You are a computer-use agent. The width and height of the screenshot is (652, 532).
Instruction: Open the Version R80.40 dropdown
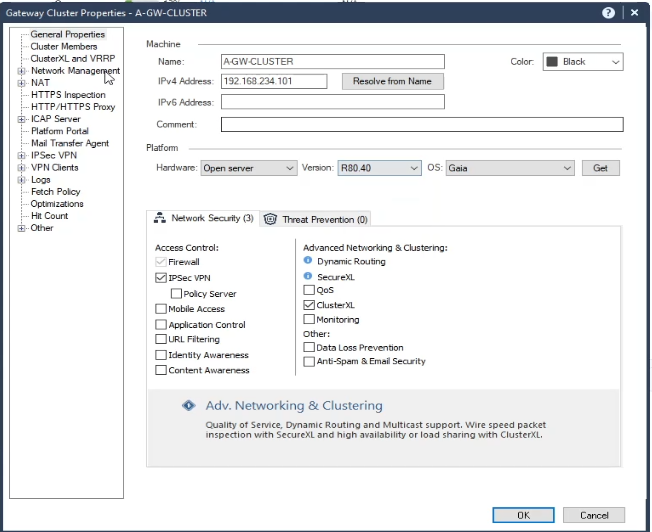coord(379,168)
